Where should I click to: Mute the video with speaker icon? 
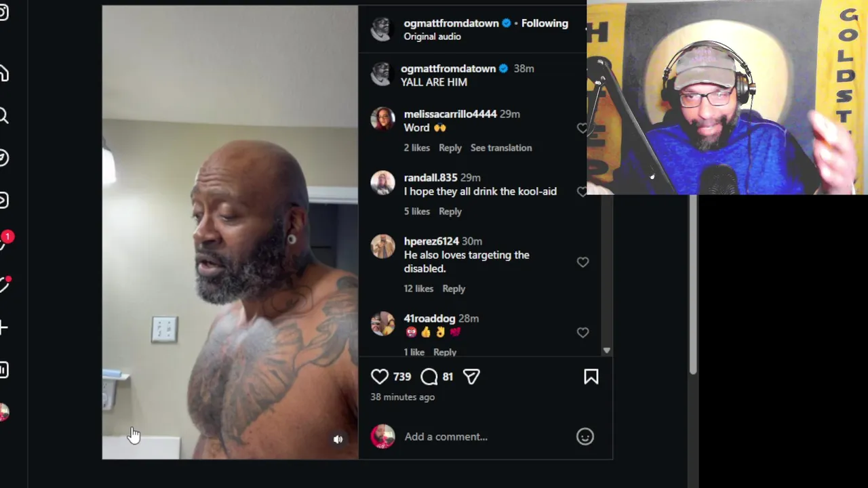click(338, 439)
